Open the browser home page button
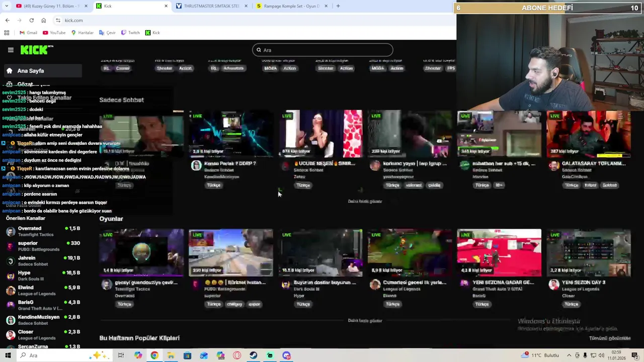This screenshot has width=644, height=362. click(x=44, y=20)
